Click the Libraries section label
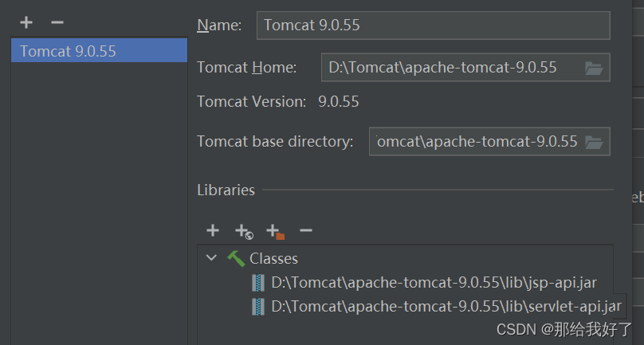The width and height of the screenshot is (644, 345). click(x=226, y=190)
